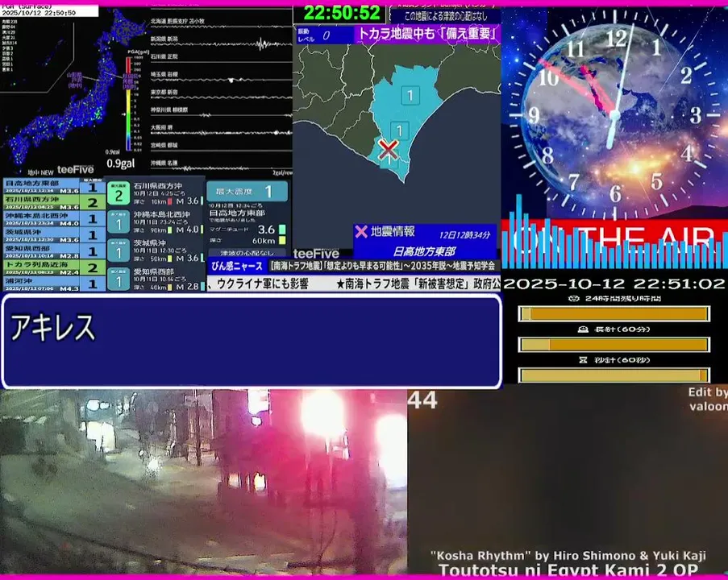Click the pink X icon beside 地震情報
This screenshot has width=728, height=580.
click(360, 231)
